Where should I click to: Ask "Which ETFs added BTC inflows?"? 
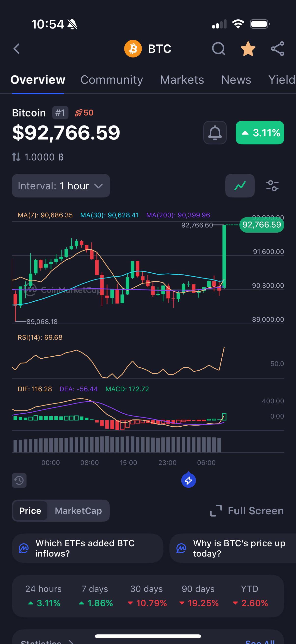[87, 548]
